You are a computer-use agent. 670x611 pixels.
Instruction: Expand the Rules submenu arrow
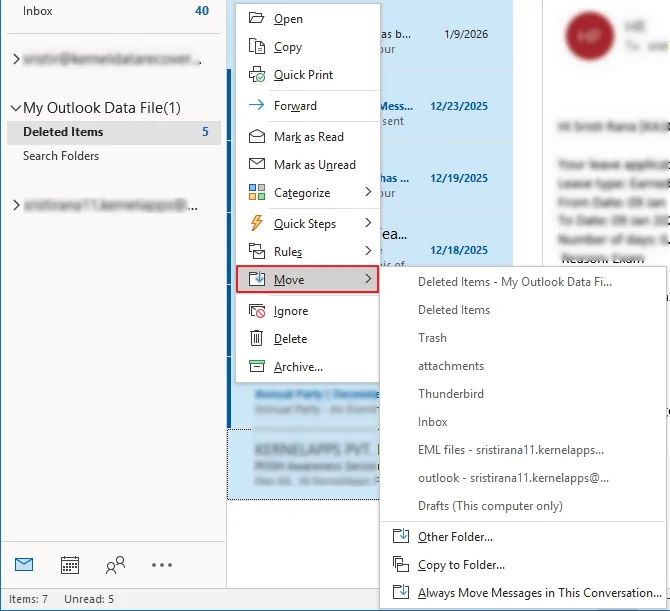pyautogui.click(x=368, y=251)
